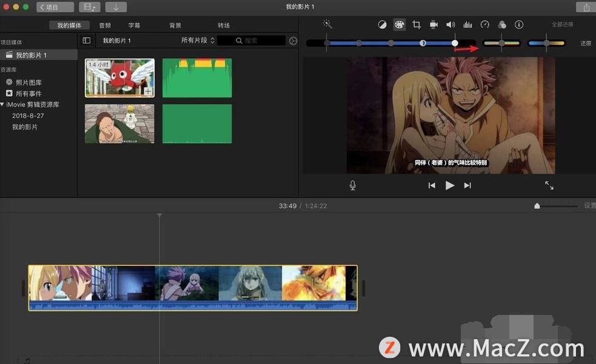Open the stabilization camera tool

tap(434, 25)
